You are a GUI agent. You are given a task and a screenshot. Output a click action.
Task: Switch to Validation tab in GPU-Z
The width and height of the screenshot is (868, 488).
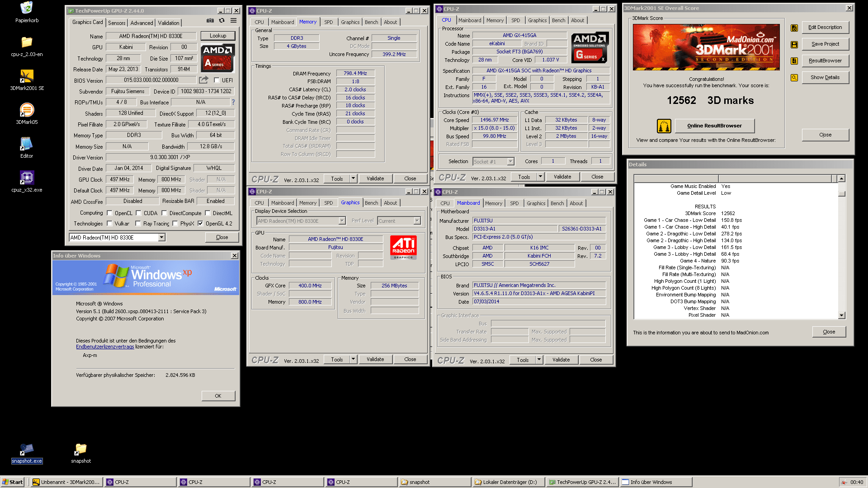point(169,23)
